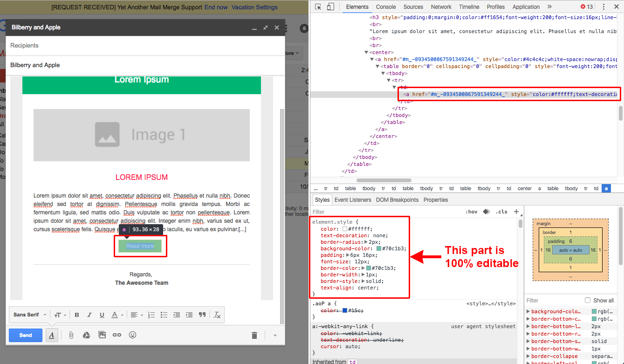Click the inspect element picker icon

coord(318,7)
